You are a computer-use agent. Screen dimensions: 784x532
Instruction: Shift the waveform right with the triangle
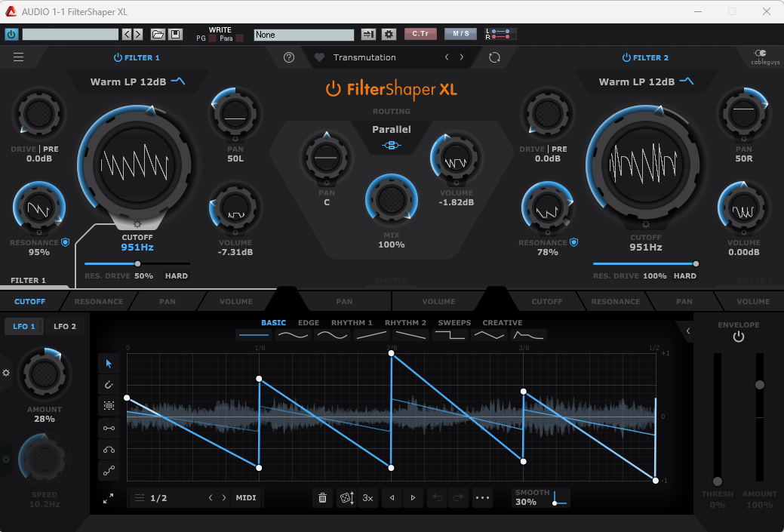[413, 498]
